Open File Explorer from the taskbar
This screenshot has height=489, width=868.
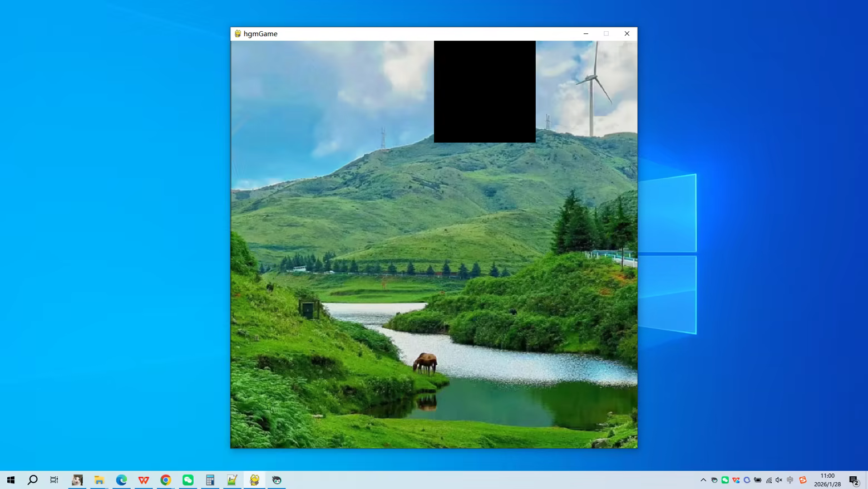pyautogui.click(x=99, y=480)
